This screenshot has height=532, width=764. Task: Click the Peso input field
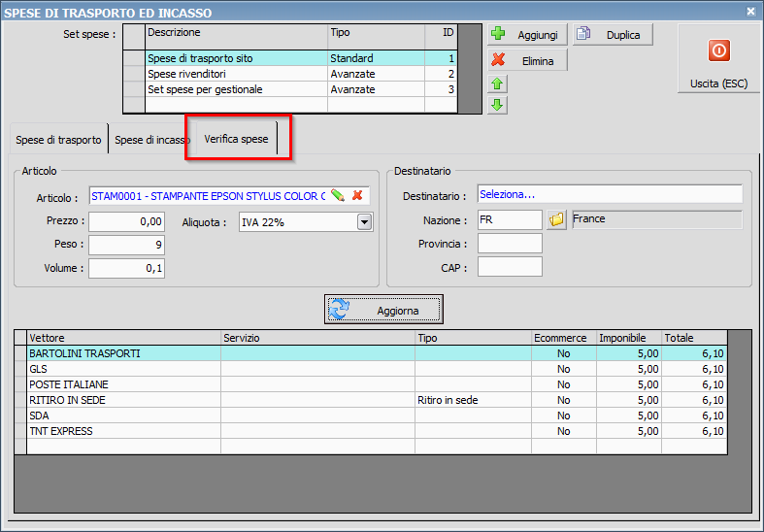[x=126, y=245]
